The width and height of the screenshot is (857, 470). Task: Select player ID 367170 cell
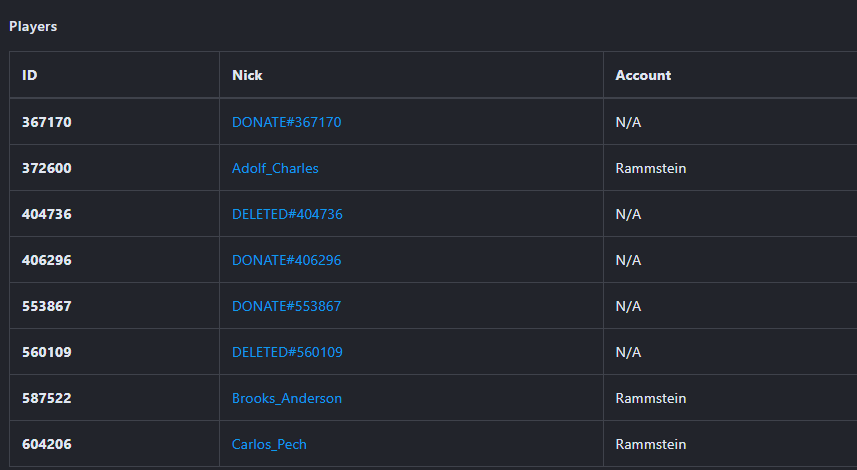47,122
